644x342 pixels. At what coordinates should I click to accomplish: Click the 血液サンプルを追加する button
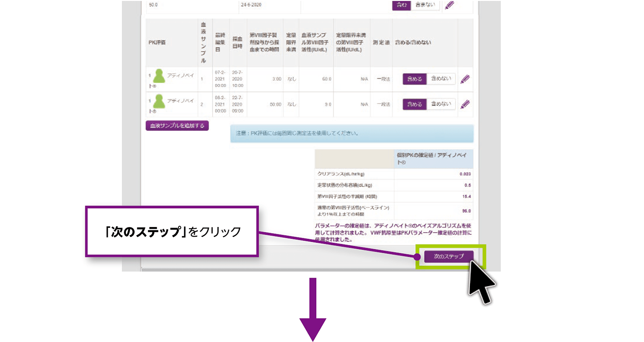pyautogui.click(x=177, y=126)
